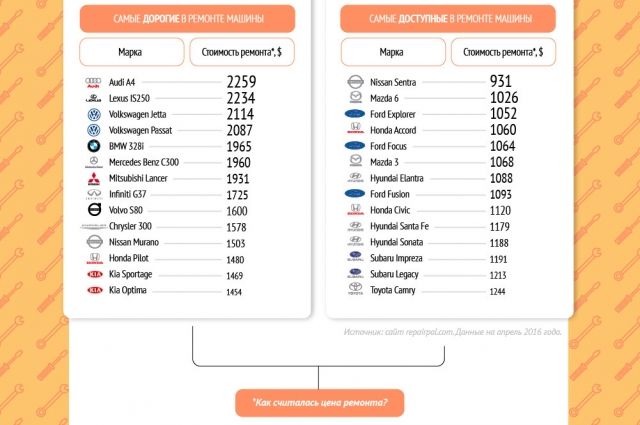The image size is (640, 425).
Task: Click the Mercedes Benz C300 star logo
Action: point(94,162)
